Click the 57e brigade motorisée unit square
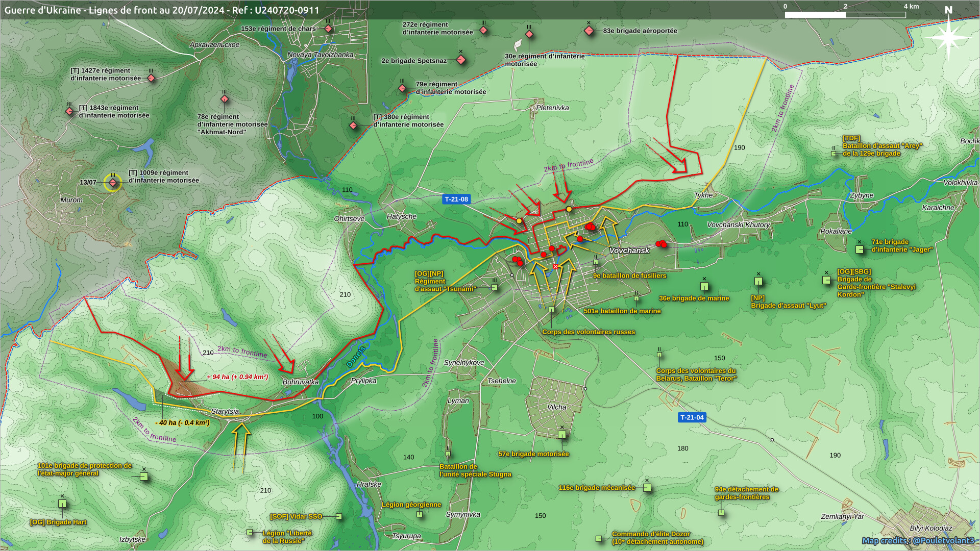 [x=562, y=435]
